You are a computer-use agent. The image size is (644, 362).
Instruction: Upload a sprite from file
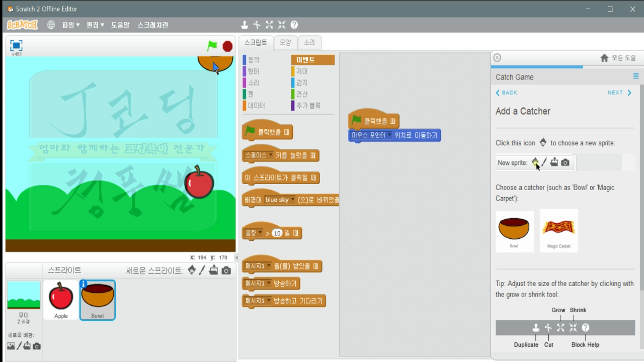click(214, 270)
